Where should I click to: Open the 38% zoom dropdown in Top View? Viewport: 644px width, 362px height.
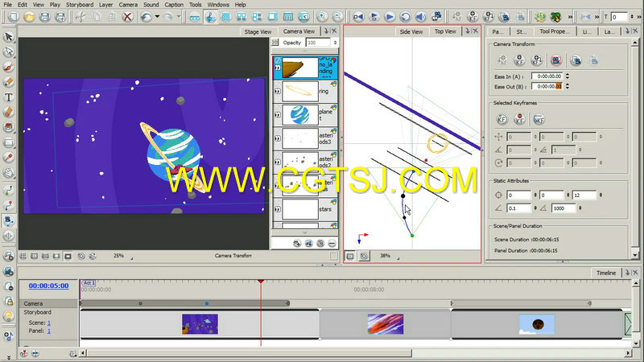point(398,258)
